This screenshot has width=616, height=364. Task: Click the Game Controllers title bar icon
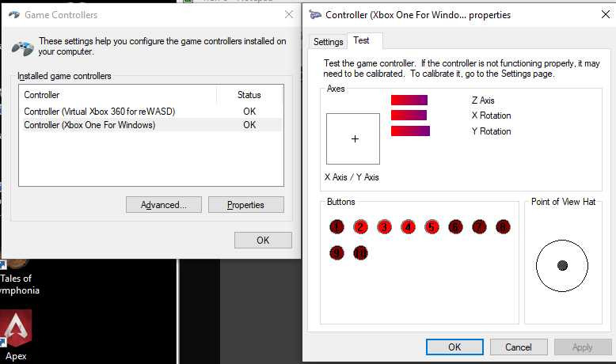point(14,15)
